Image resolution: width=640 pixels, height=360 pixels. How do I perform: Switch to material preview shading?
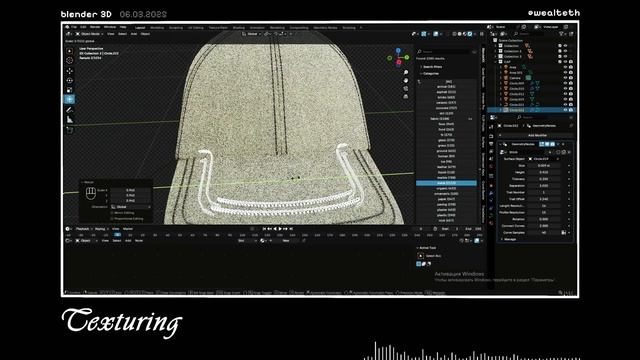(464, 34)
